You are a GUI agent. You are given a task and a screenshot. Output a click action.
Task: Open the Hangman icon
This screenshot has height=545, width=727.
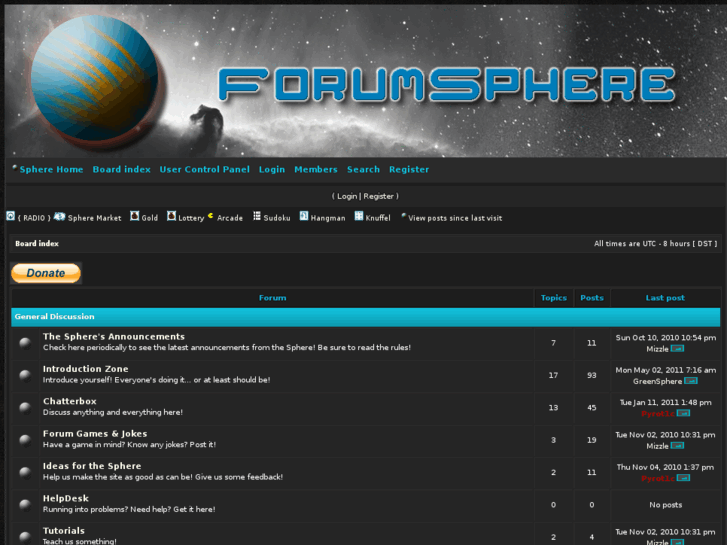tap(304, 216)
